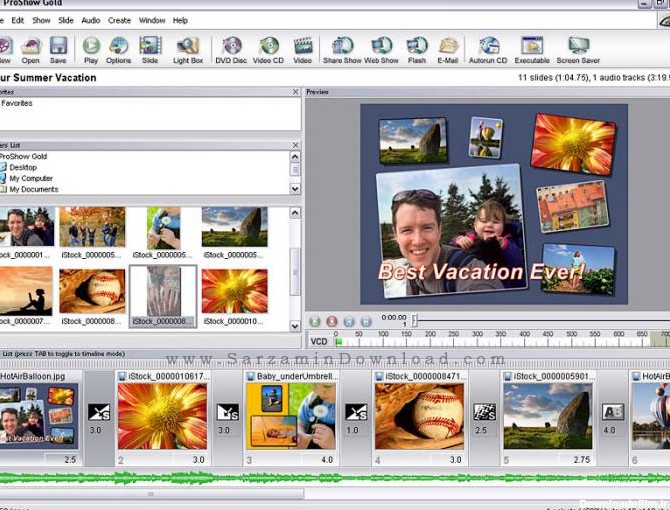Viewport: 670px width, 510px height.
Task: Click the green audio waveform track
Action: pos(335,478)
